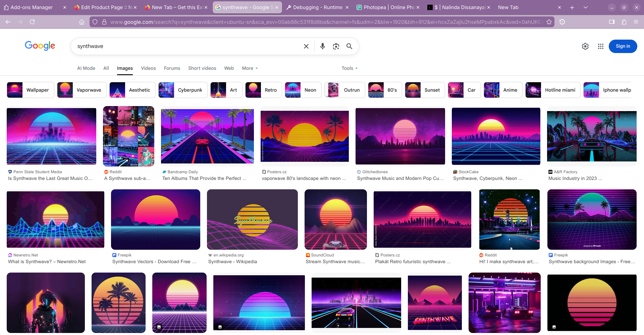The height and width of the screenshot is (335, 644).
Task: Click the Sign in button
Action: 623,46
